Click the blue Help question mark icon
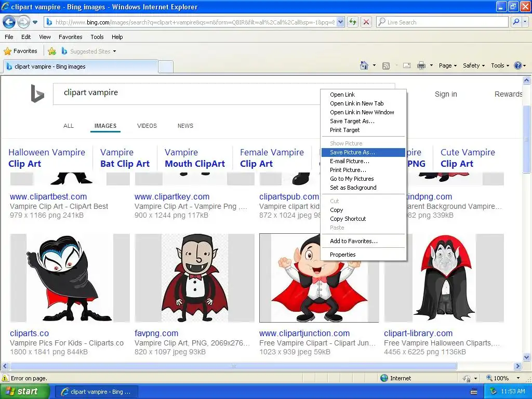 518,65
